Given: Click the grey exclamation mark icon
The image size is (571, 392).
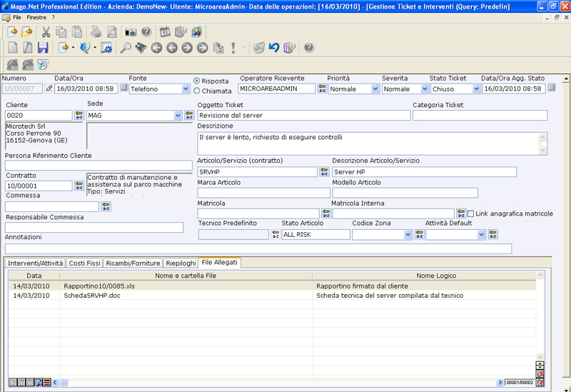Looking at the screenshot, I should tap(233, 48).
